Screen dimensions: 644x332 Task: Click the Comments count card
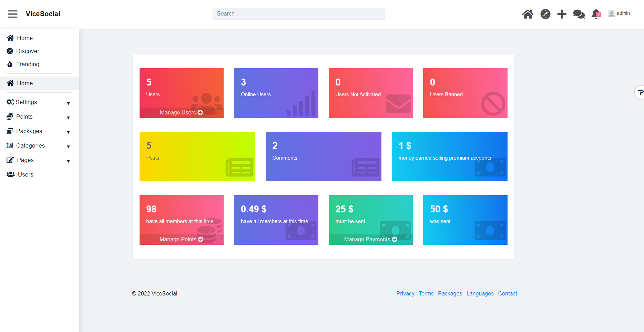coord(324,157)
